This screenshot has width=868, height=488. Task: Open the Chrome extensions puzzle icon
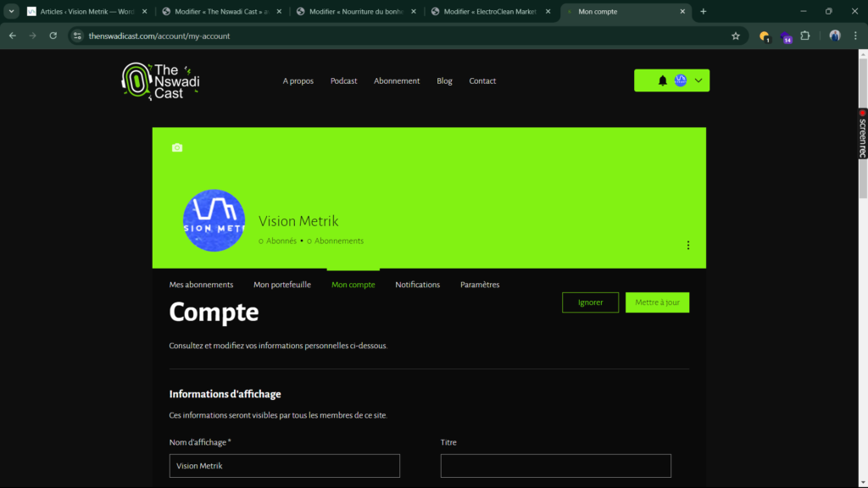pyautogui.click(x=805, y=36)
